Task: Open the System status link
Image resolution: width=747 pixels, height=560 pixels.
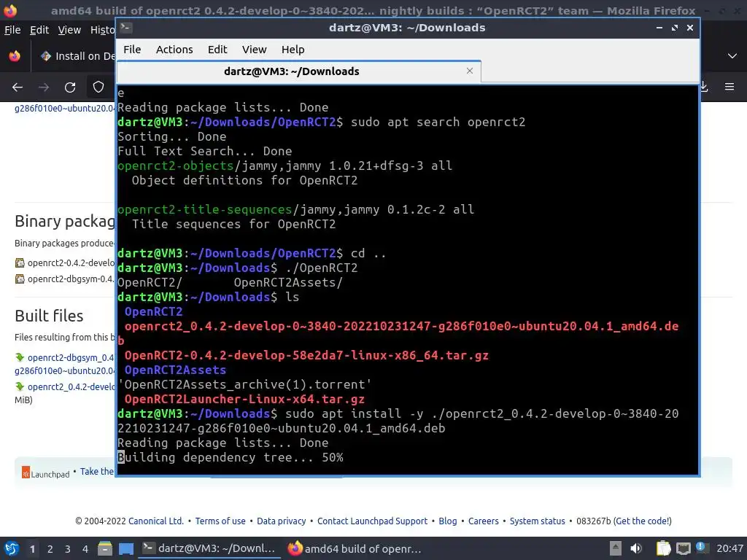Action: 537,521
